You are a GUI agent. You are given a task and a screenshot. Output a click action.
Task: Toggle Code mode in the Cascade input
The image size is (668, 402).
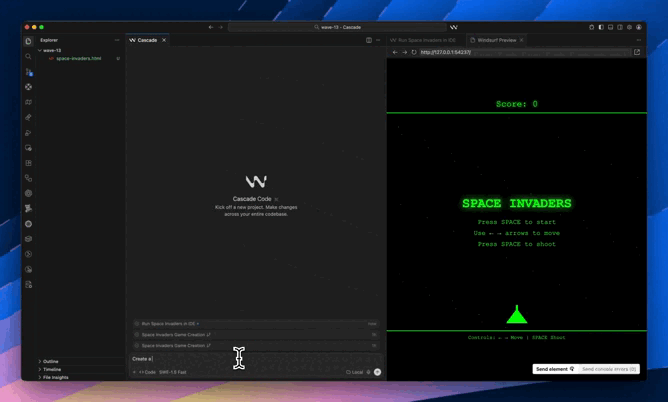[147, 372]
